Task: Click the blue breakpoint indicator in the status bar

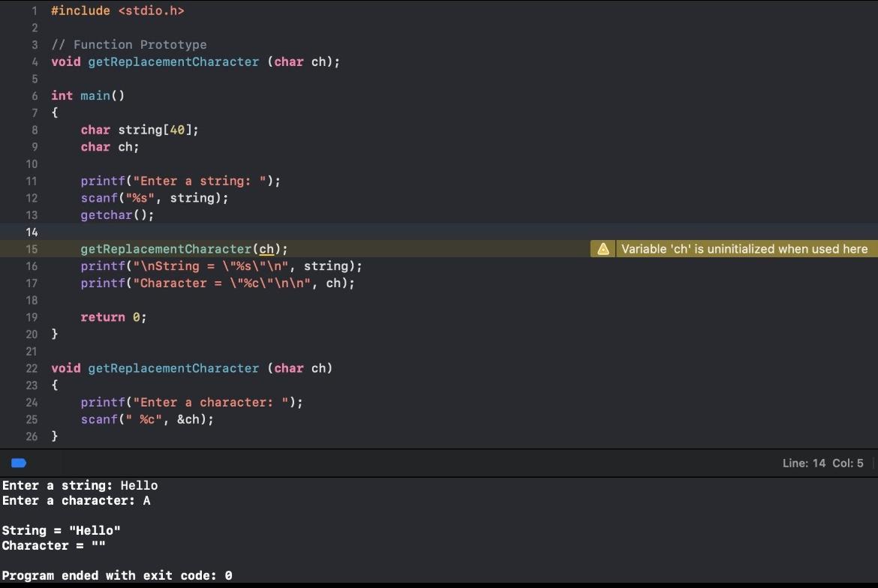Action: coord(18,463)
